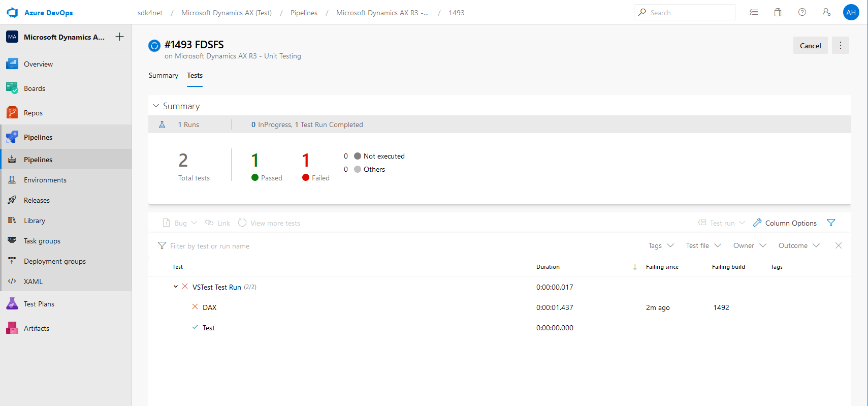Select the Pipelines hub heading in sidebar
This screenshot has width=868, height=406.
click(66, 137)
